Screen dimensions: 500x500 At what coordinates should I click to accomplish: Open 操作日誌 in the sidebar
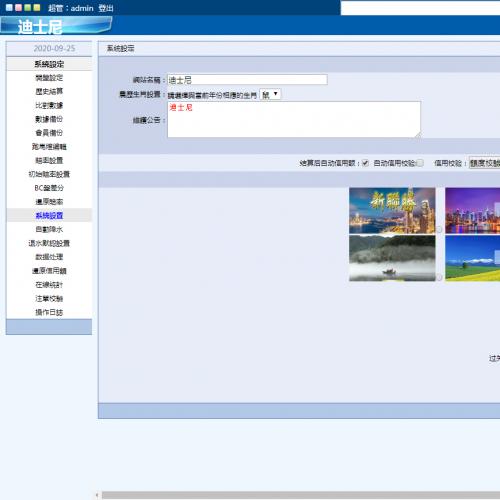[49, 312]
